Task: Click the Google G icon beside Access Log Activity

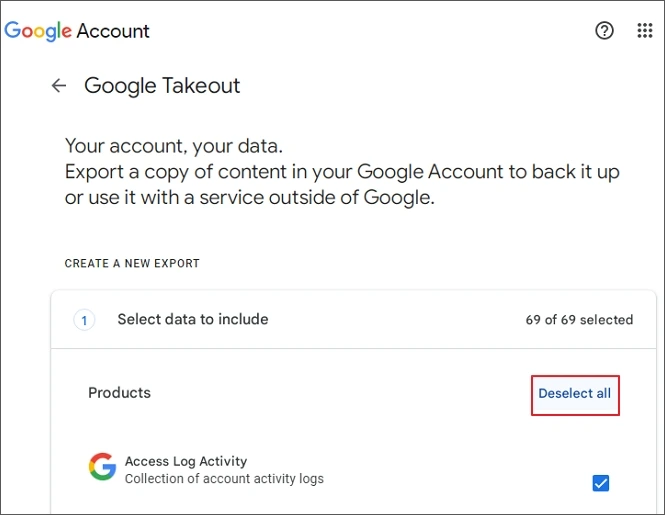Action: 102,467
